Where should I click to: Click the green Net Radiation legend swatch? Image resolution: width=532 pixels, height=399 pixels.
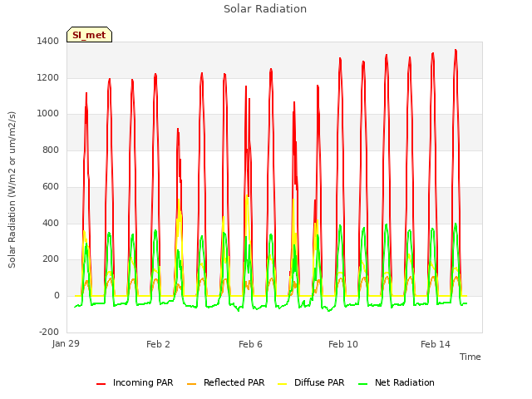363,384
